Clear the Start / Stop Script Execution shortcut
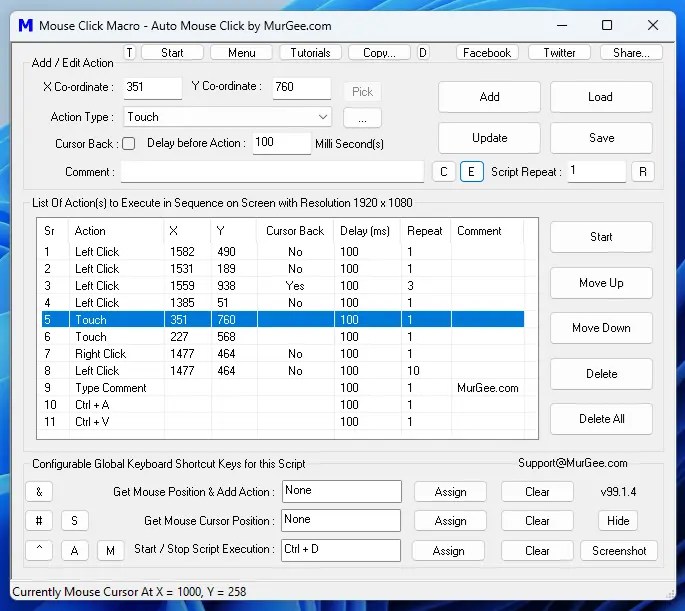 click(537, 550)
